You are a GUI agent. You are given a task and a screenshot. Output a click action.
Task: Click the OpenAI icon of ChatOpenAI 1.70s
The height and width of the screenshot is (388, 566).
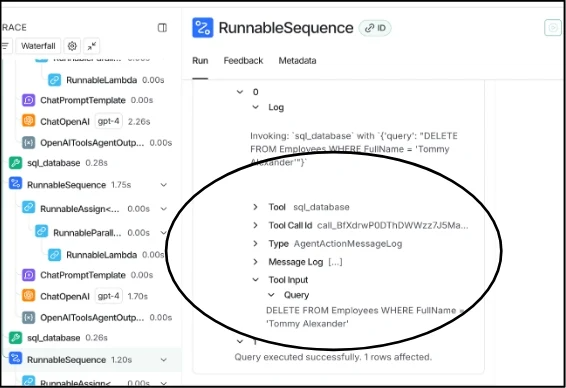(29, 296)
